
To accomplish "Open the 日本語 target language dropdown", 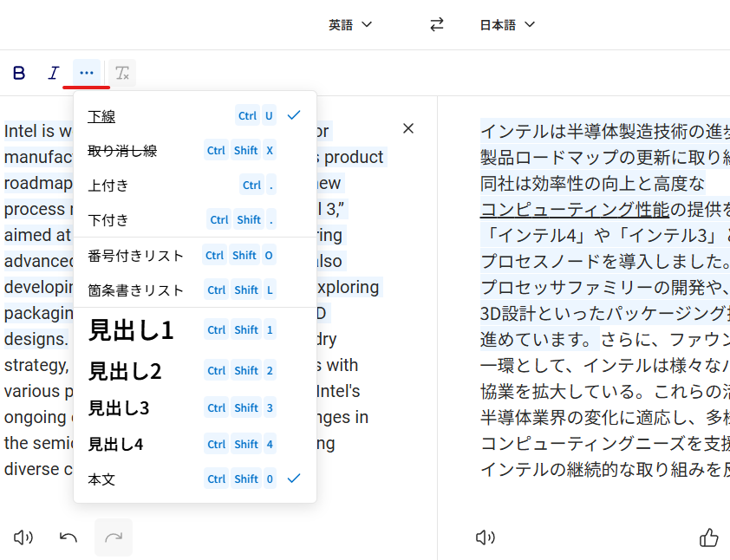I will pyautogui.click(x=507, y=24).
